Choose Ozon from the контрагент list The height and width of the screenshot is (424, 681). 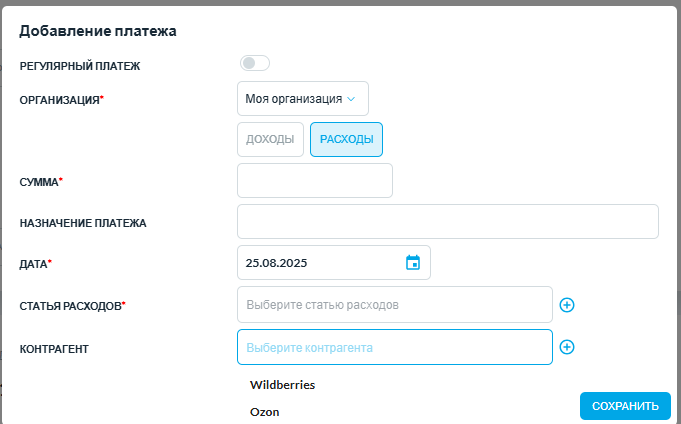264,412
